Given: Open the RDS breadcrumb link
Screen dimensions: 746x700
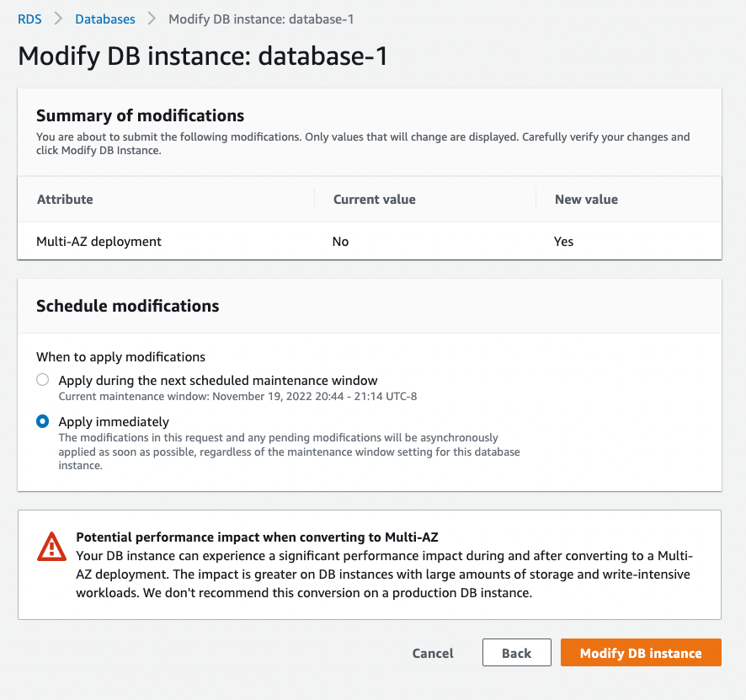Looking at the screenshot, I should [x=29, y=19].
